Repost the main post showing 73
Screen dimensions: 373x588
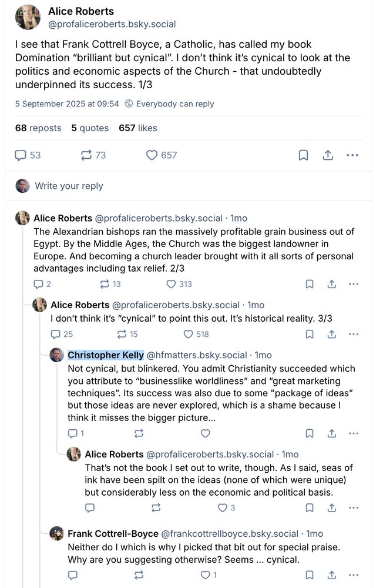coord(93,155)
